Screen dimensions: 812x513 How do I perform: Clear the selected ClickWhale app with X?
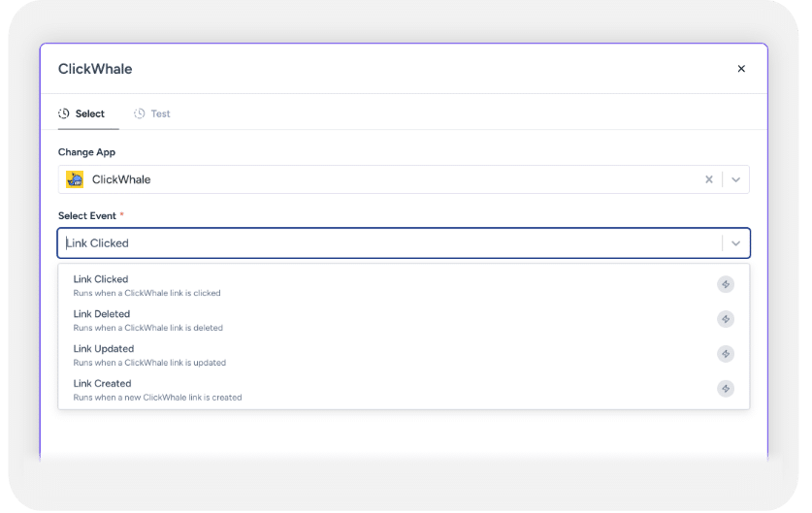coord(709,179)
